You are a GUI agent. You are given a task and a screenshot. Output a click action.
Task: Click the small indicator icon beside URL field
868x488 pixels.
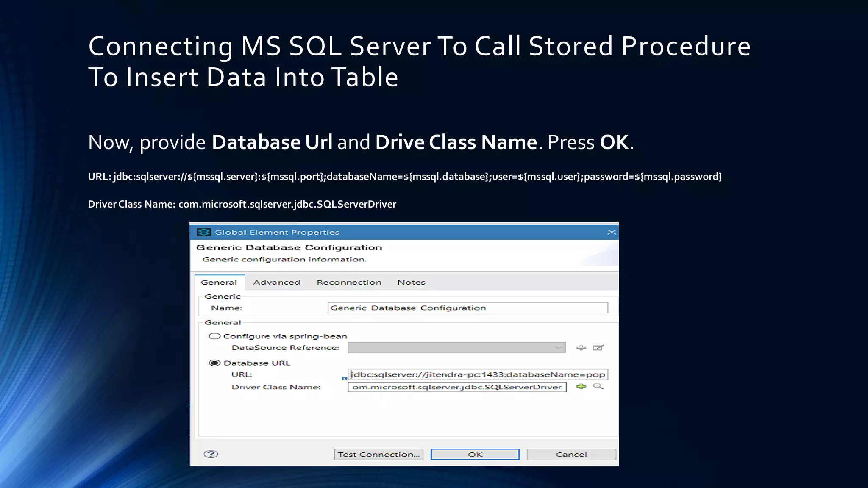[x=344, y=378]
